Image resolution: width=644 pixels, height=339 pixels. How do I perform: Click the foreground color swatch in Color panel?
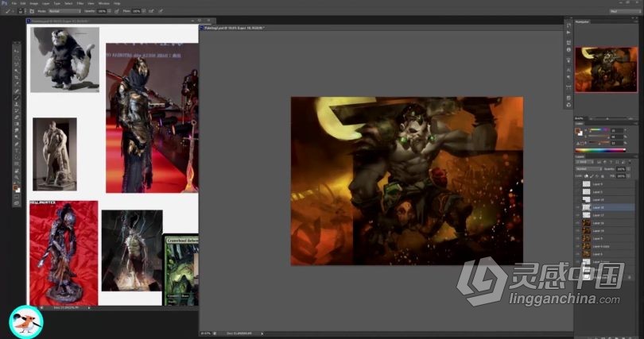578,131
